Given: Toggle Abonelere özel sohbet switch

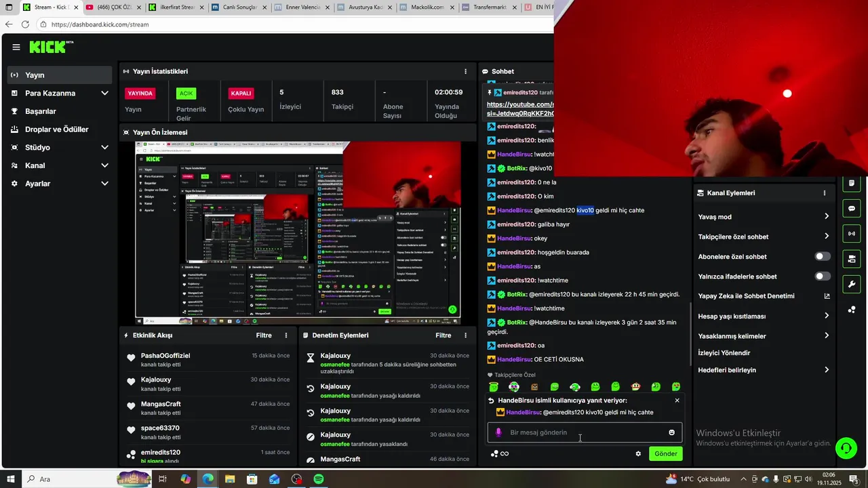Looking at the screenshot, I should coord(823,257).
